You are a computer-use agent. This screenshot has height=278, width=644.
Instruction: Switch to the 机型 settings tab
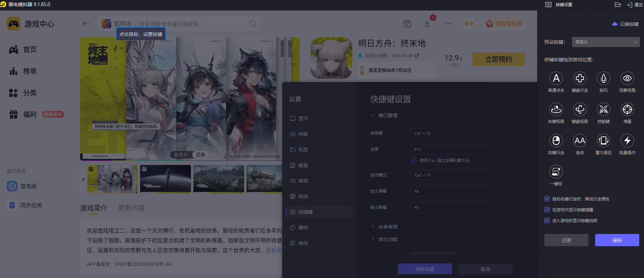[319, 150]
